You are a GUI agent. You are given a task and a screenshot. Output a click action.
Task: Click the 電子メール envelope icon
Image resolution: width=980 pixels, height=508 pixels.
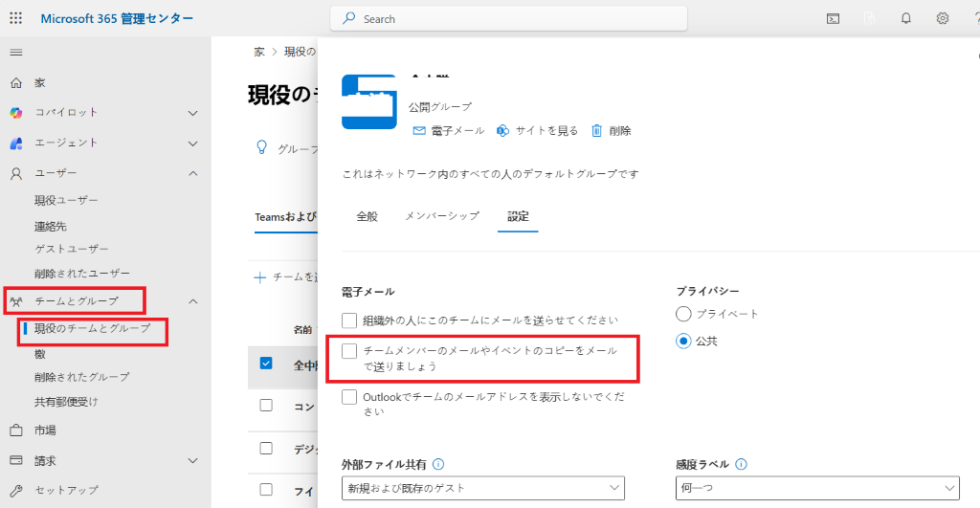pos(419,131)
